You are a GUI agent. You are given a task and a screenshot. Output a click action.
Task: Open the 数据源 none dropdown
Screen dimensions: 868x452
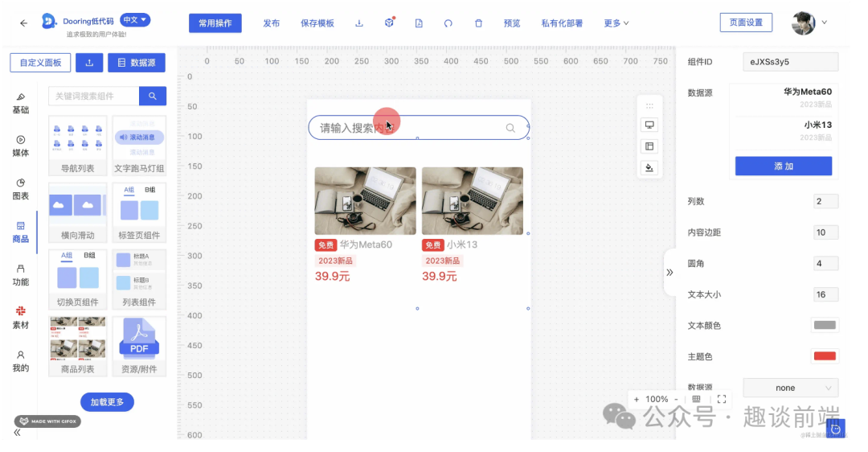click(790, 388)
